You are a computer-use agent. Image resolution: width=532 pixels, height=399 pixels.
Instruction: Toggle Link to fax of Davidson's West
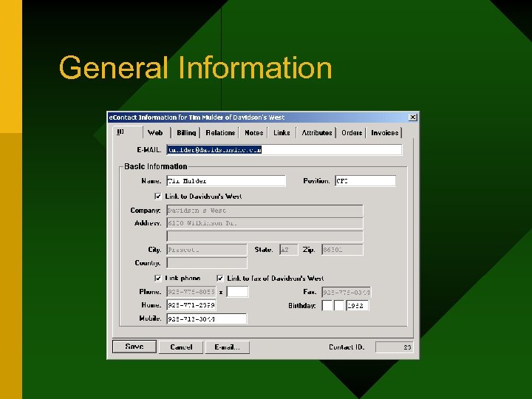coord(220,279)
